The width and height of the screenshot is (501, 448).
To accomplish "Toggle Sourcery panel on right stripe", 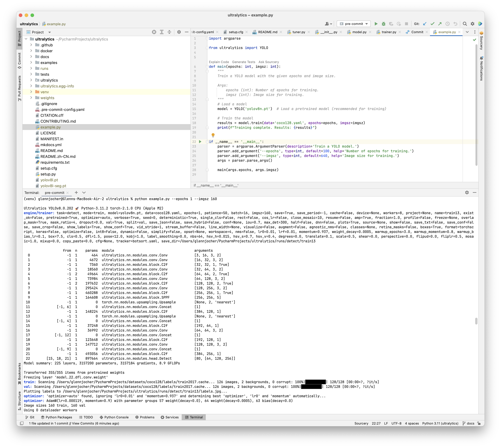I will [481, 40].
